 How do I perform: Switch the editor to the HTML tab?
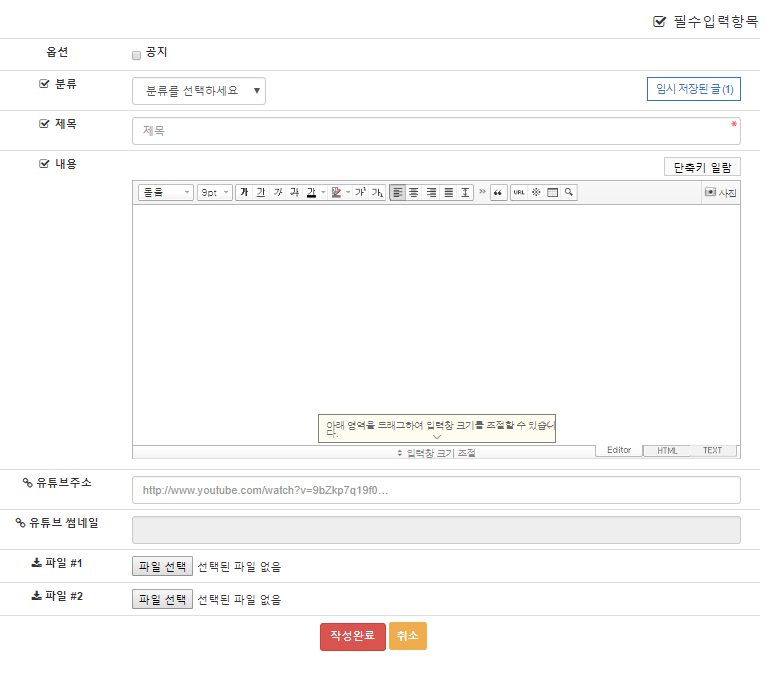[x=666, y=451]
